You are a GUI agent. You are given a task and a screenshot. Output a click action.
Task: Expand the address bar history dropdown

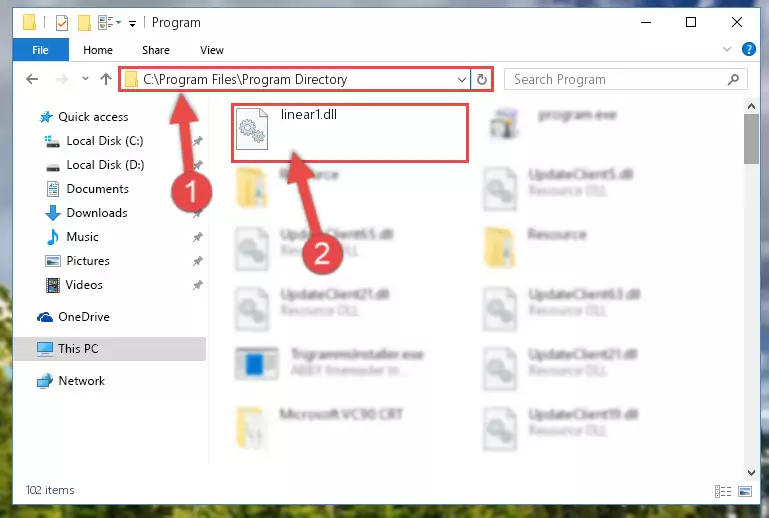(461, 79)
